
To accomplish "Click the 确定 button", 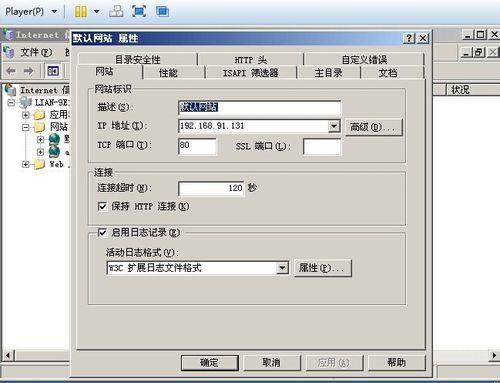I will tap(210, 363).
